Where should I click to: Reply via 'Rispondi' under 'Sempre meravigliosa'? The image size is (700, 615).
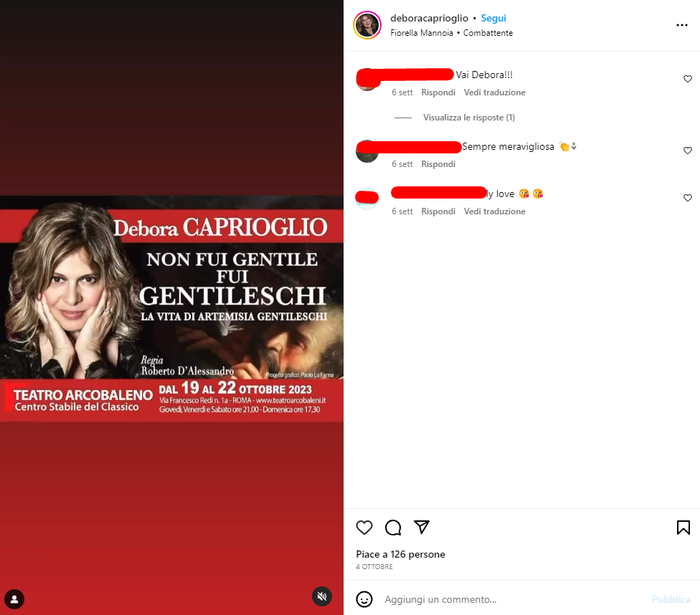(438, 164)
